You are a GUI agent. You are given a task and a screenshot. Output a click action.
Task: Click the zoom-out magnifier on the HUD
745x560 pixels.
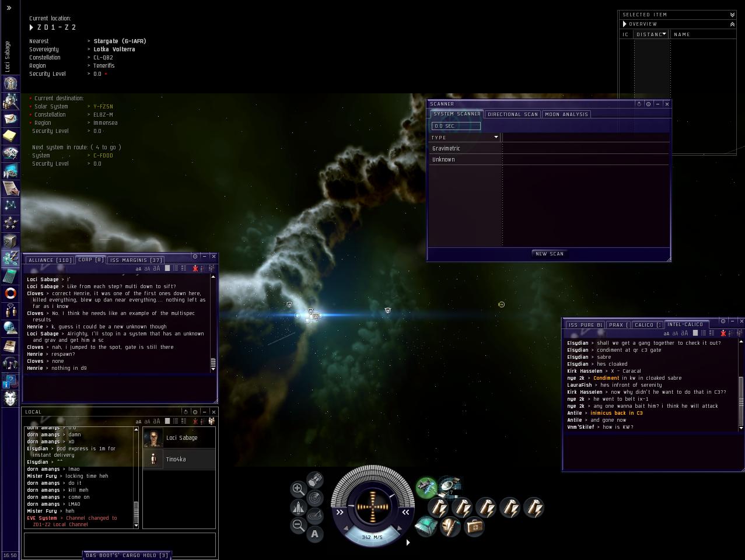pyautogui.click(x=298, y=525)
